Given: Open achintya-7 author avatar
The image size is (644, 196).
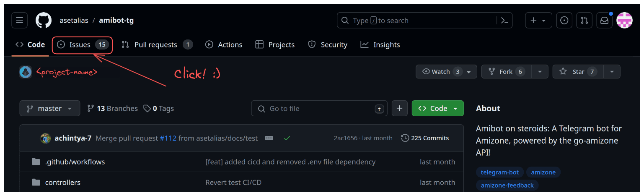Looking at the screenshot, I should click(x=46, y=138).
